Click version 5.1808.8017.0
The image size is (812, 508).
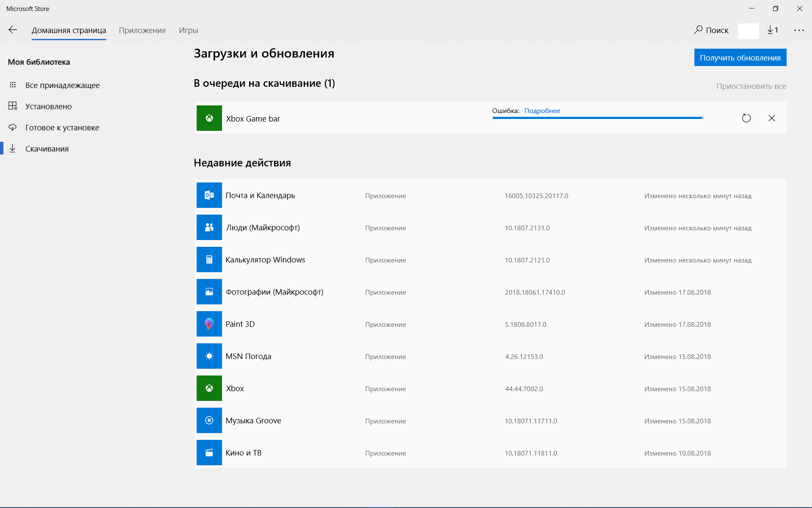(x=525, y=324)
